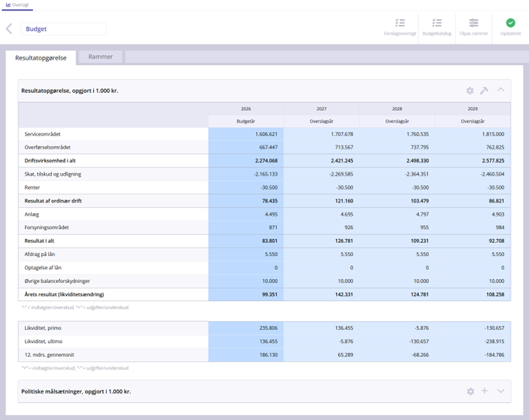Image resolution: width=529 pixels, height=420 pixels.
Task: Open Resultatopgørelse panel gear settings
Action: pyautogui.click(x=470, y=91)
